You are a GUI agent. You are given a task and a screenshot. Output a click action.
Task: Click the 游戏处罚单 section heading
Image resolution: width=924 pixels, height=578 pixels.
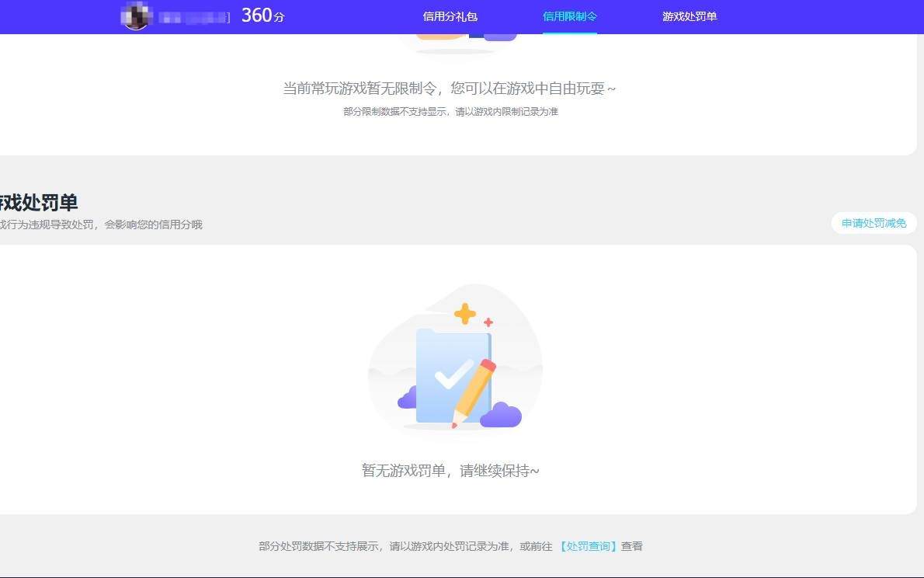38,202
